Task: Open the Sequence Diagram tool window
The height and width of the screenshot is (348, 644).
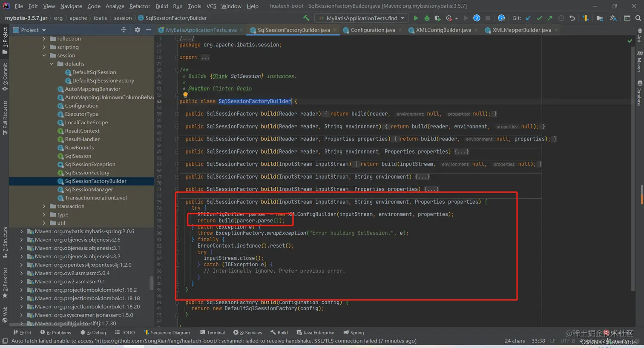Action: (x=167, y=333)
